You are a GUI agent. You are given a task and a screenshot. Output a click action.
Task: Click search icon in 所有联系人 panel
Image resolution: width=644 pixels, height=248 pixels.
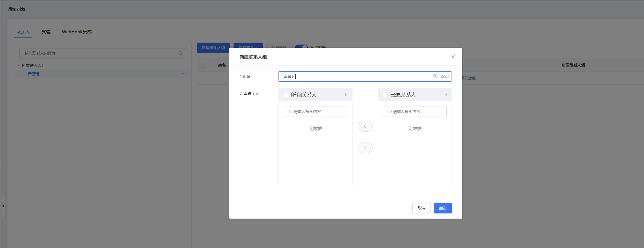[x=290, y=112]
